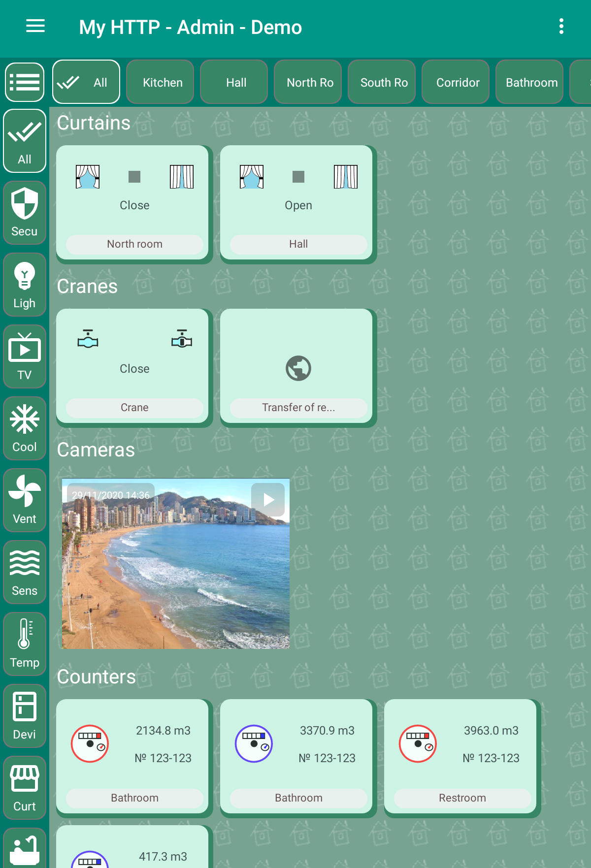Screen dimensions: 591x868
Task: Click the Counters section heading
Action: click(x=96, y=677)
